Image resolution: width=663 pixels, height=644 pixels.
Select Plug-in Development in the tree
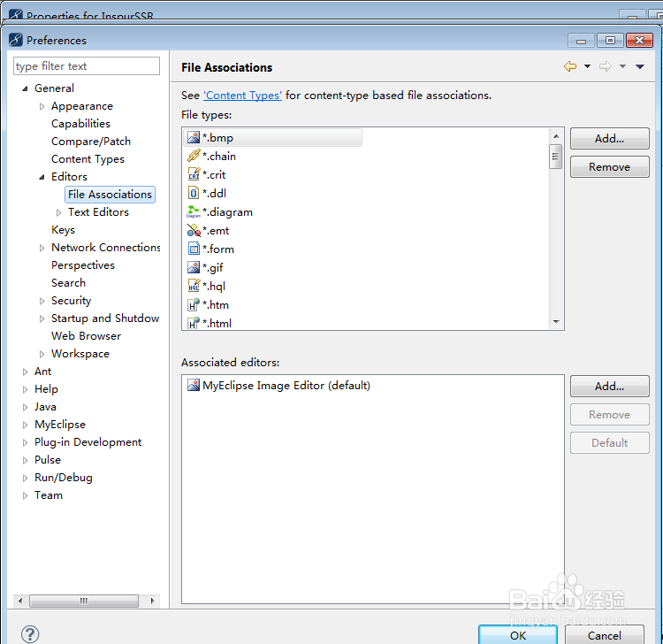click(x=88, y=442)
